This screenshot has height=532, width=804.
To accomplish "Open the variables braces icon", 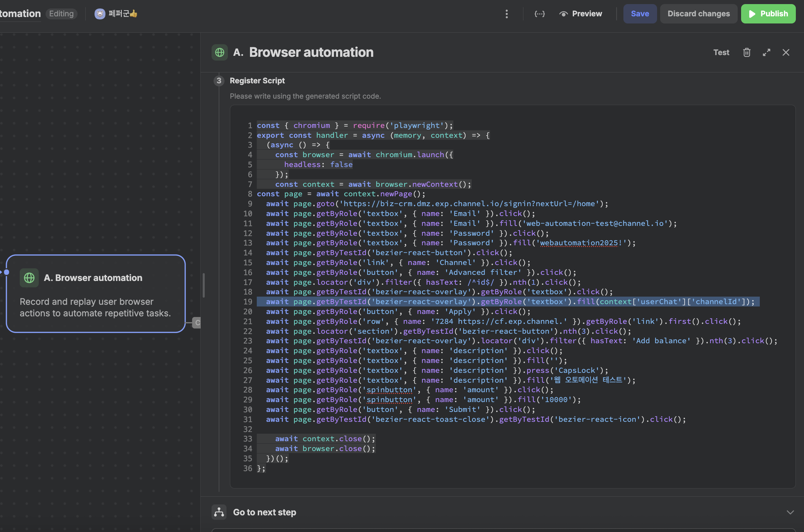I will (539, 14).
